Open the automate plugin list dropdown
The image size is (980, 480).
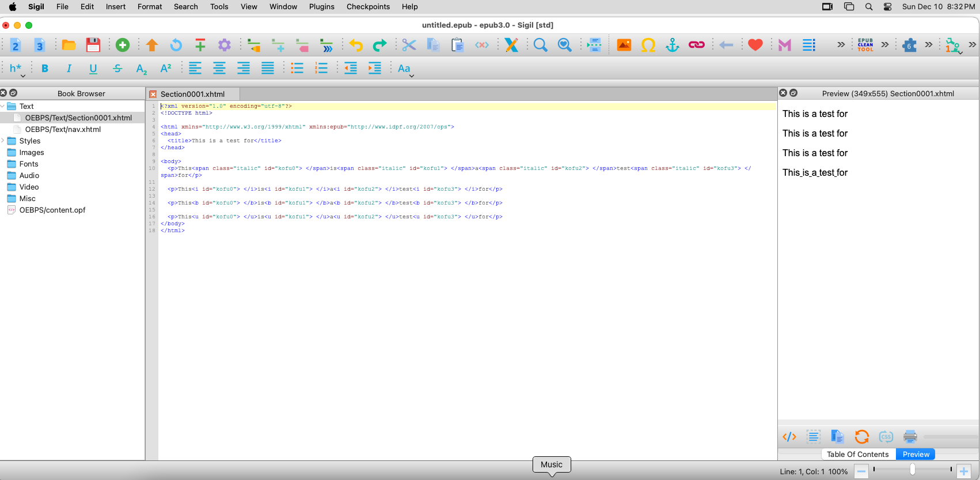pos(954,46)
